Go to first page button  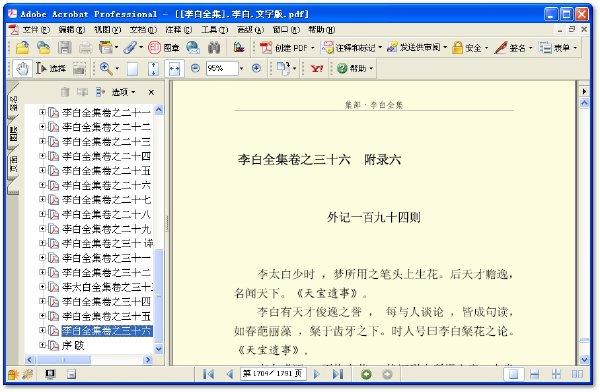point(209,374)
